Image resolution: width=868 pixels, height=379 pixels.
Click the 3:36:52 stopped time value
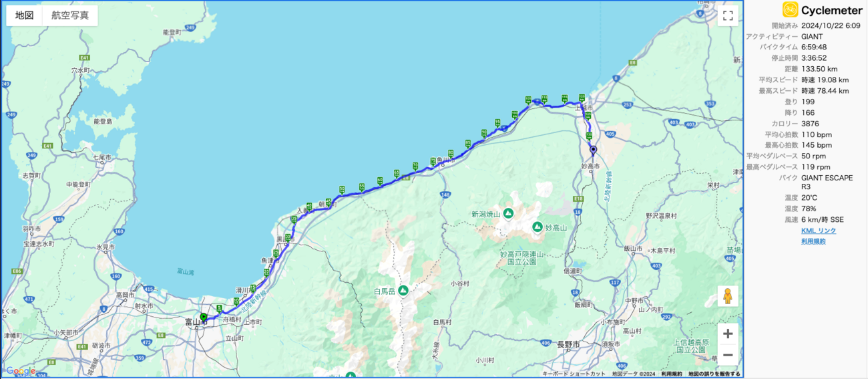pyautogui.click(x=815, y=58)
